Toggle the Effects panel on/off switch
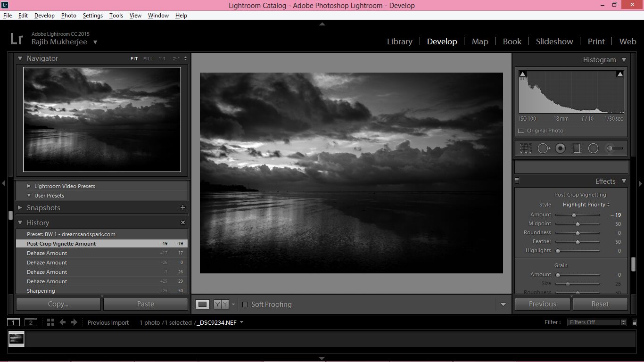Viewport: 644px width, 362px height. click(517, 181)
